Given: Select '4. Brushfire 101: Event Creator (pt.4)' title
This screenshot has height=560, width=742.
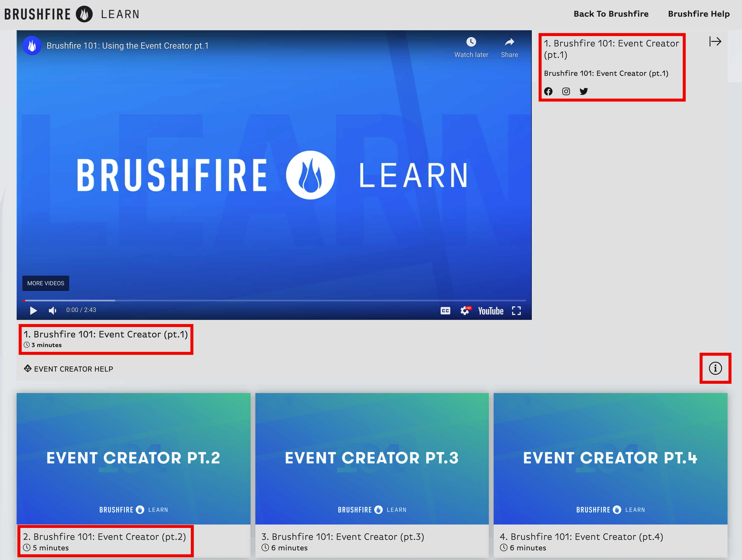Looking at the screenshot, I should click(581, 537).
